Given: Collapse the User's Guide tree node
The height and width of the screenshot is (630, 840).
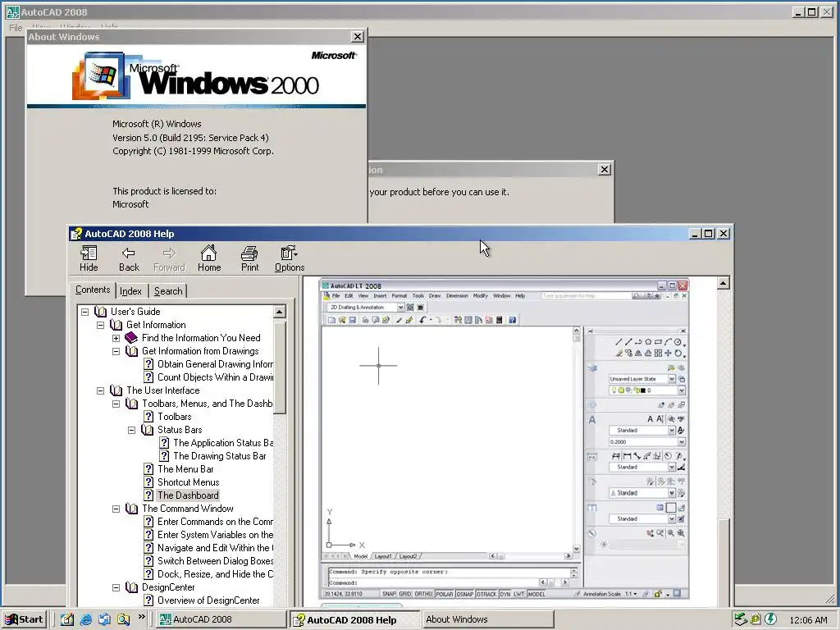Looking at the screenshot, I should [x=84, y=311].
